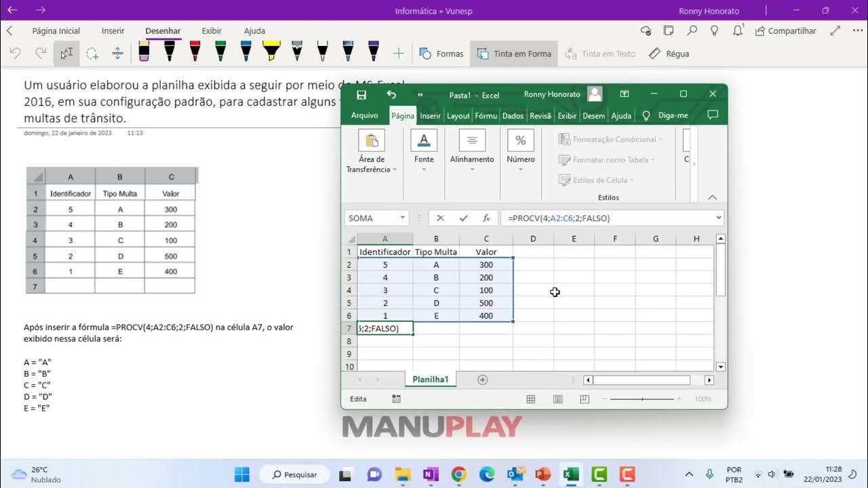This screenshot has height=488, width=868.
Task: Click undo in Excel quick access toolbar
Action: 391,95
